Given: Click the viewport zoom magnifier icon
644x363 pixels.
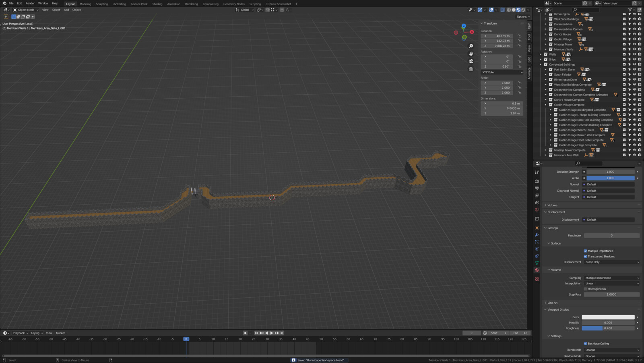Looking at the screenshot, I should point(471,46).
